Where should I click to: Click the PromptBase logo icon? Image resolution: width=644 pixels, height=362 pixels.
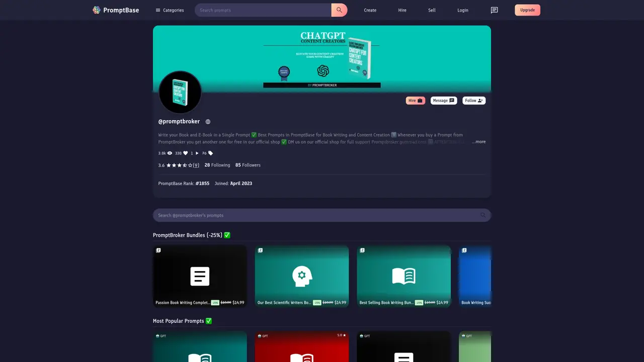97,10
